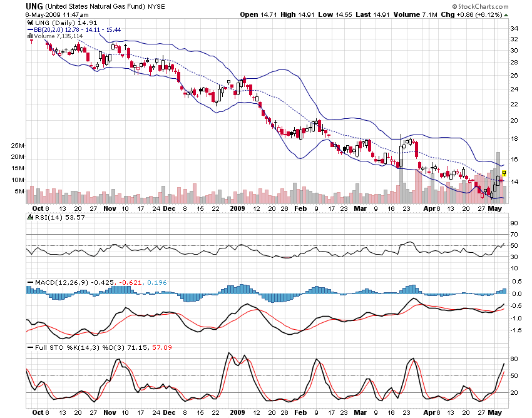Open the StockCharts.com credit link

point(481,6)
